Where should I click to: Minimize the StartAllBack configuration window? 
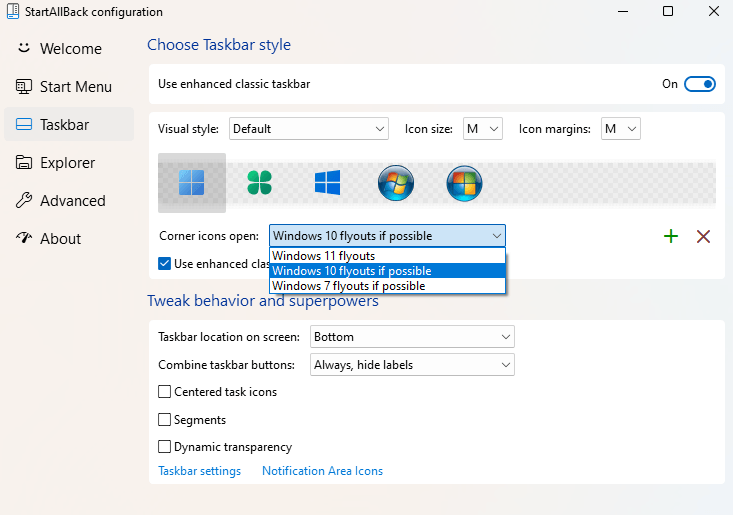point(623,11)
